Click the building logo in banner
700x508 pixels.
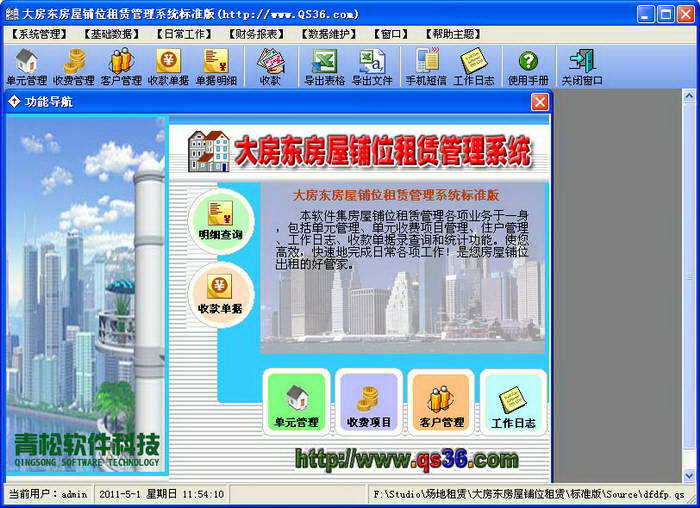[208, 151]
